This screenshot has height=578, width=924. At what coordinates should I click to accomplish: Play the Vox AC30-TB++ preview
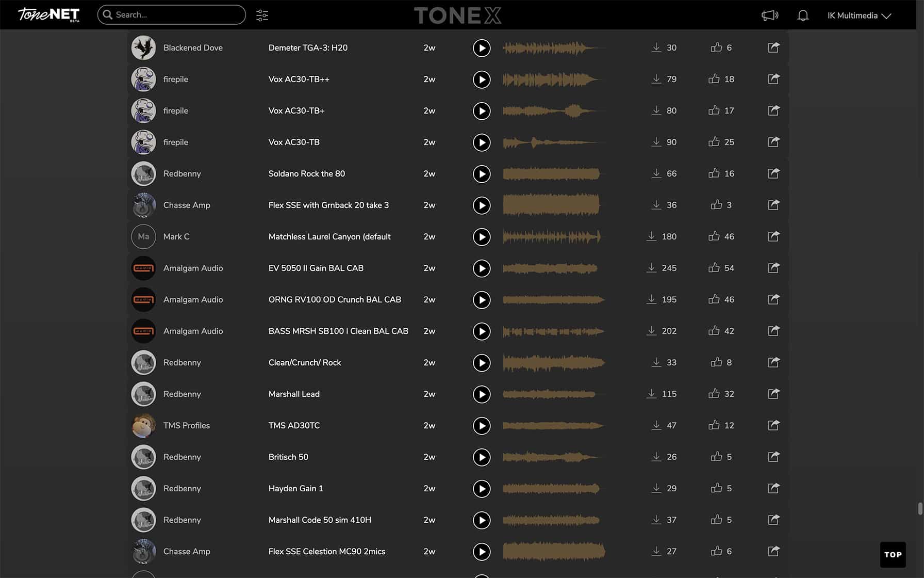[482, 79]
